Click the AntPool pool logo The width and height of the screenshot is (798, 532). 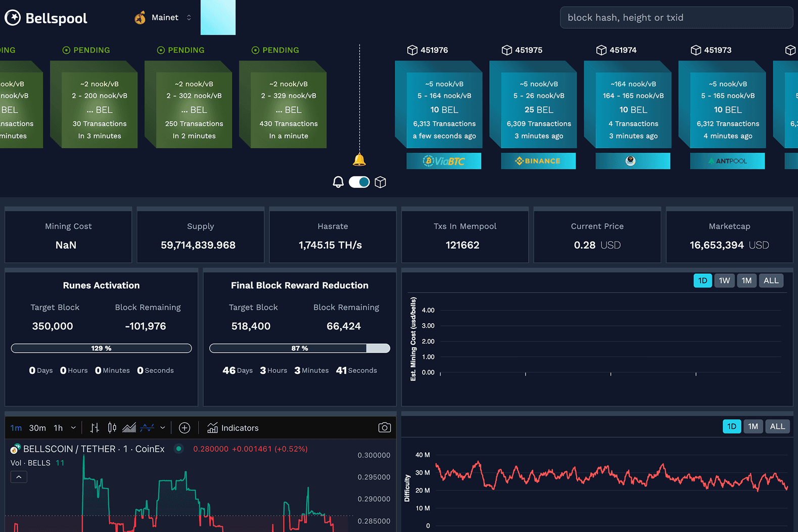(727, 161)
